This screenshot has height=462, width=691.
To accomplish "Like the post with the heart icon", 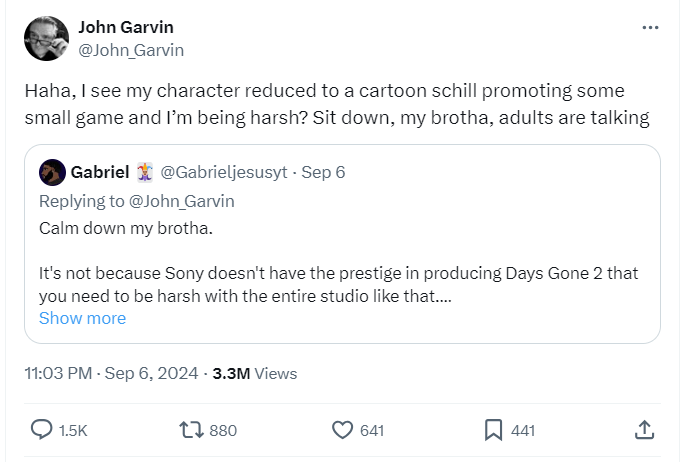I will click(343, 430).
